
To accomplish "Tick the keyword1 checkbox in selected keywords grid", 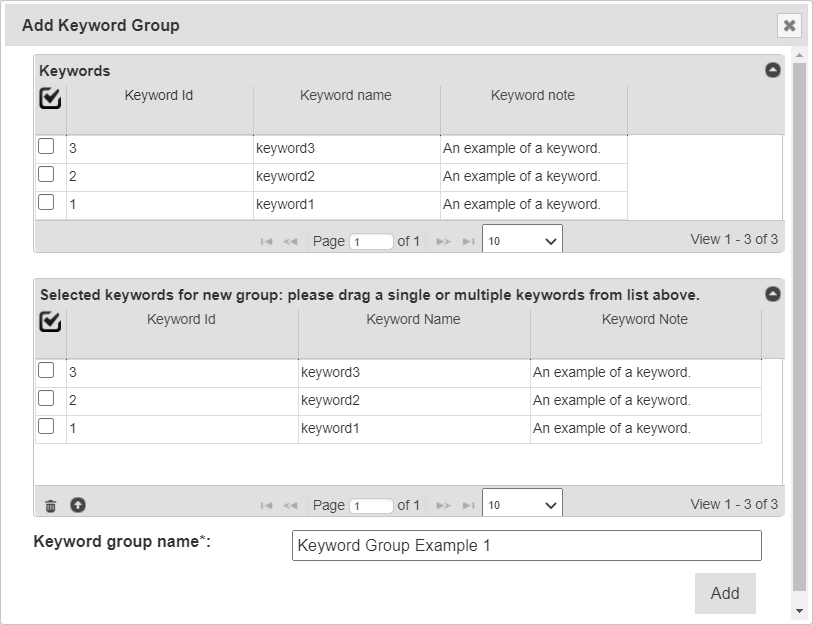I will tap(46, 427).
